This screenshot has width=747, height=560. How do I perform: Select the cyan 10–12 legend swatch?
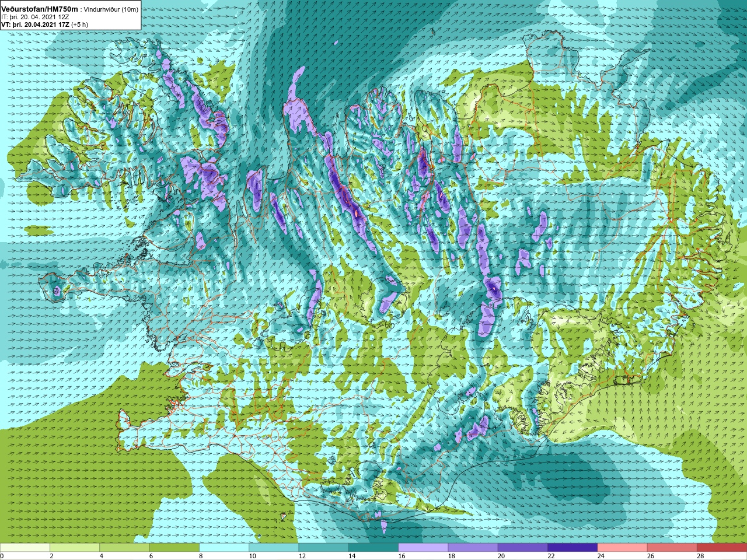point(274,547)
